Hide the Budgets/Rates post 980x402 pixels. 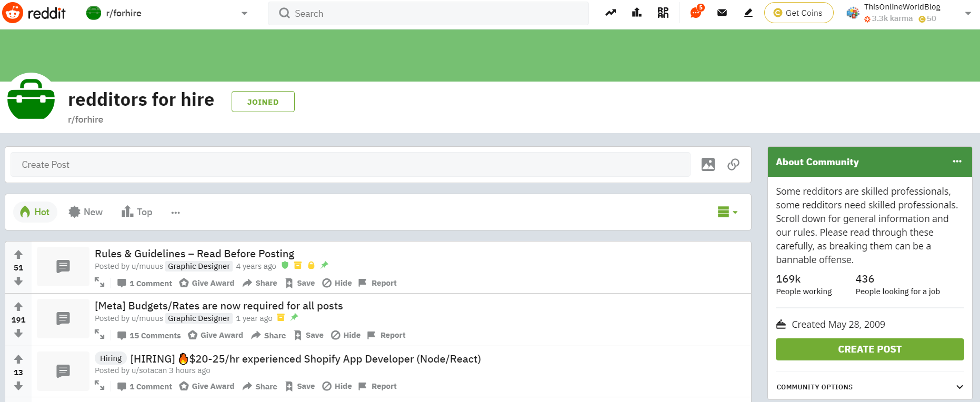pyautogui.click(x=346, y=335)
